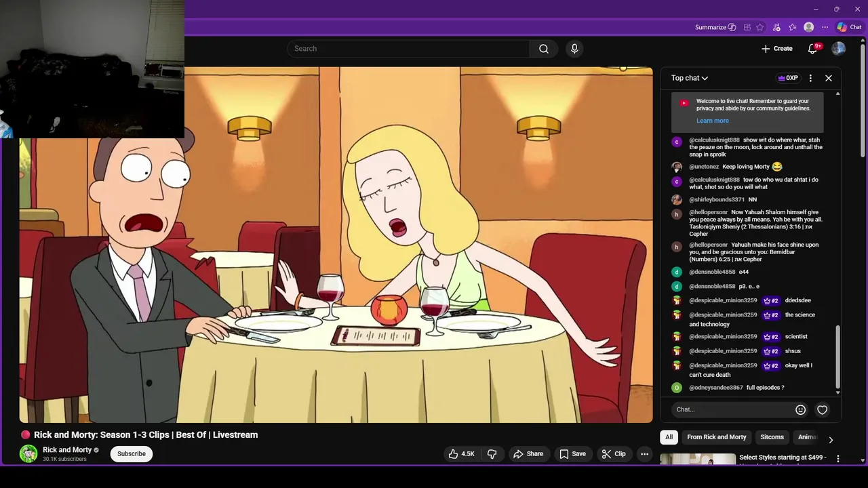
Task: Dislike the video with thumbs down
Action: click(492, 454)
